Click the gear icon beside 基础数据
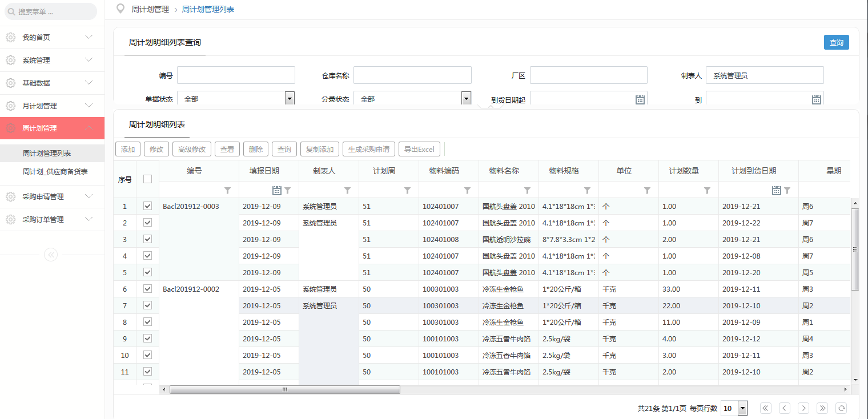Viewport: 868px width, 419px height. (10, 83)
